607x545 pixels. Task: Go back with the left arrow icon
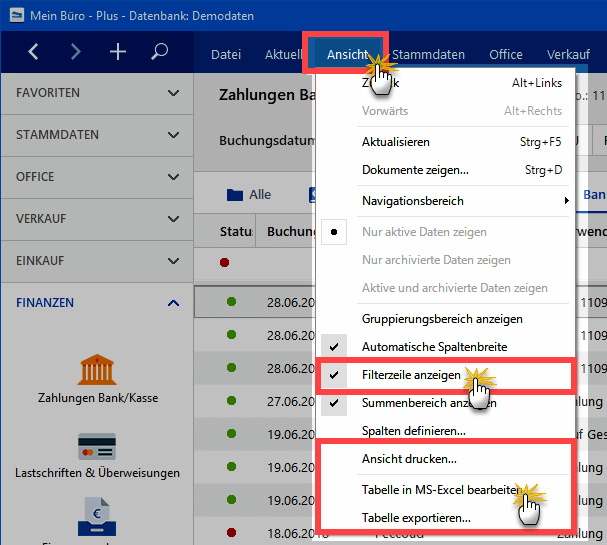pos(33,51)
